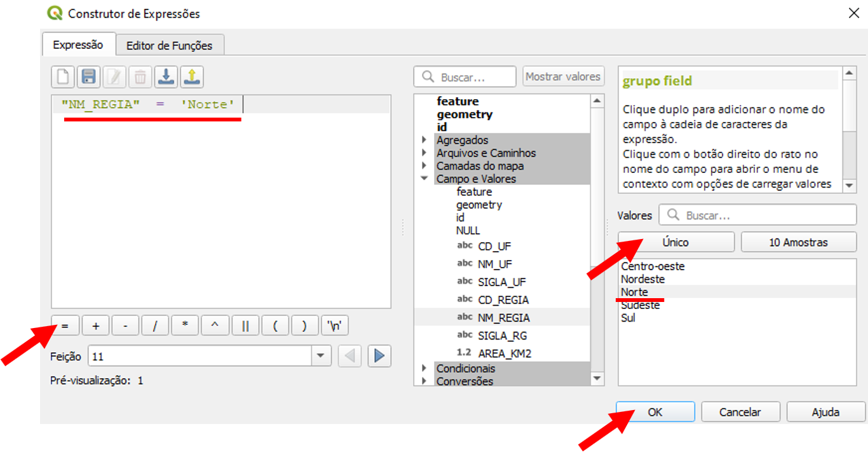This screenshot has height=452, width=868.
Task: Click the export expressions upload icon
Action: pyautogui.click(x=192, y=77)
